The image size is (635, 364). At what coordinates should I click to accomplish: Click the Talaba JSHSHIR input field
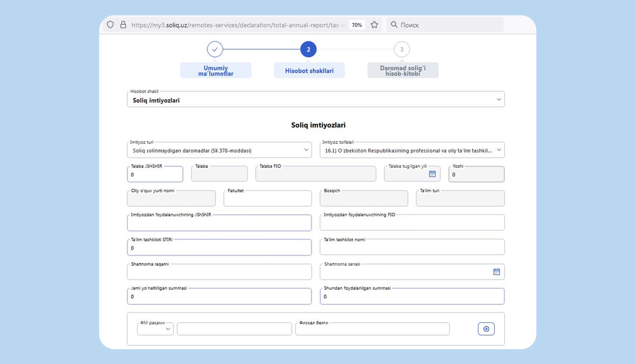coord(155,175)
